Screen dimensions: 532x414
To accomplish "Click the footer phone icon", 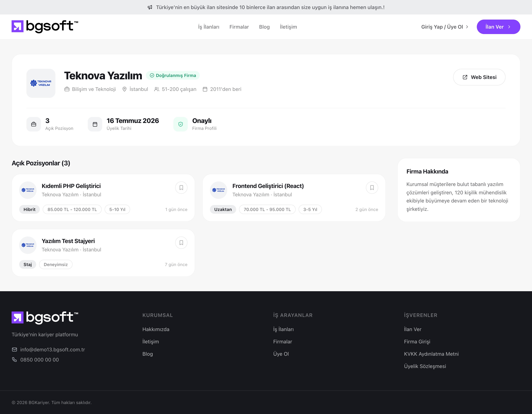I will (14, 360).
